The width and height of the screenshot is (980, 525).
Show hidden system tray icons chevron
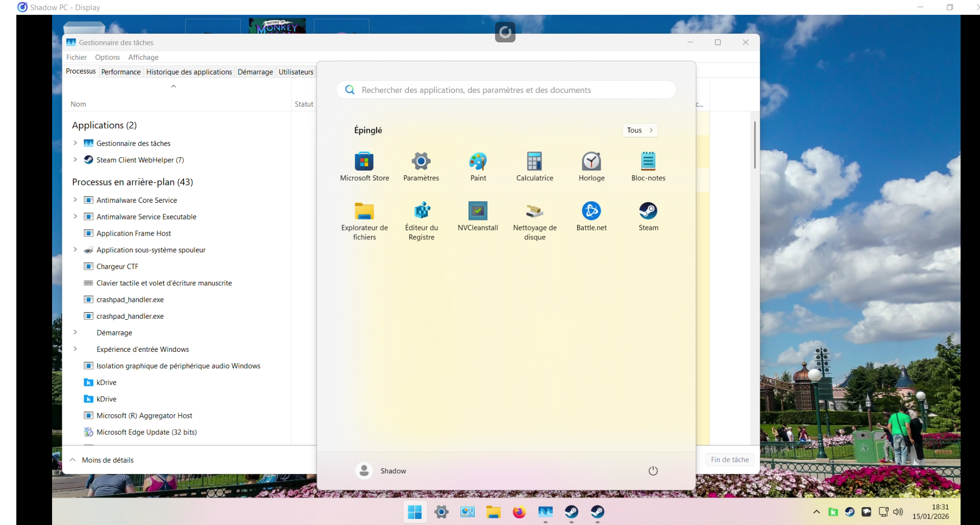tap(816, 512)
